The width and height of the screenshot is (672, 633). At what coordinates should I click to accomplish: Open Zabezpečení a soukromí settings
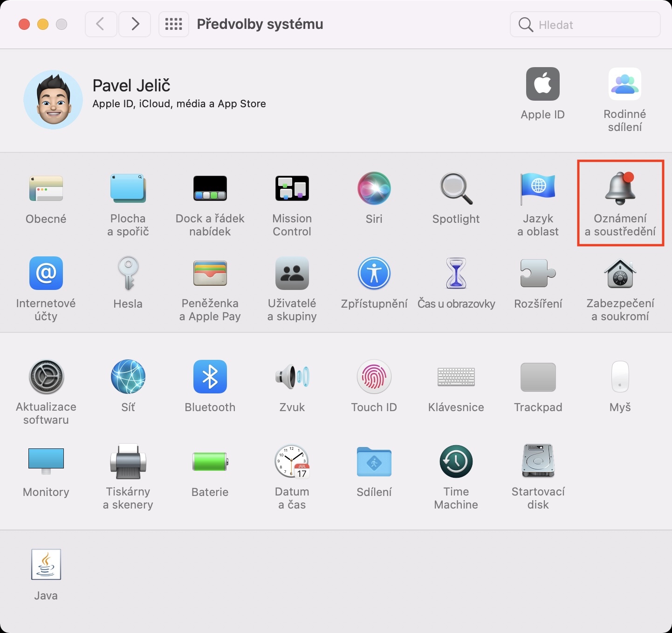[x=620, y=273]
